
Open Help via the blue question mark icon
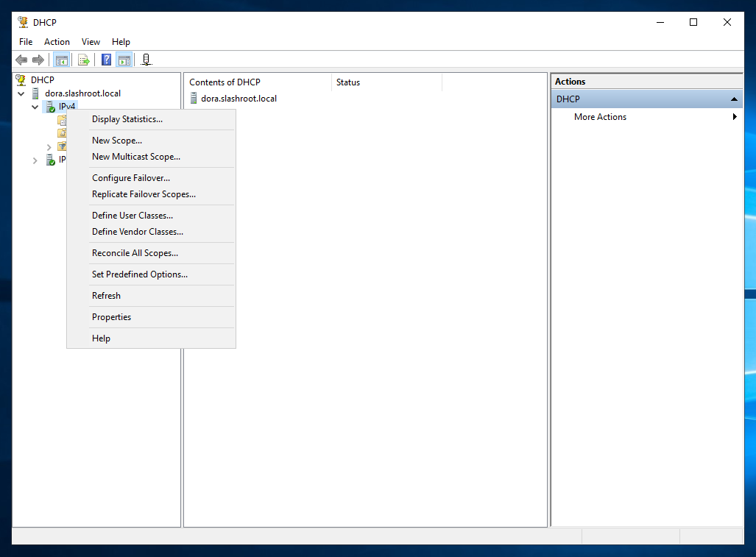106,60
